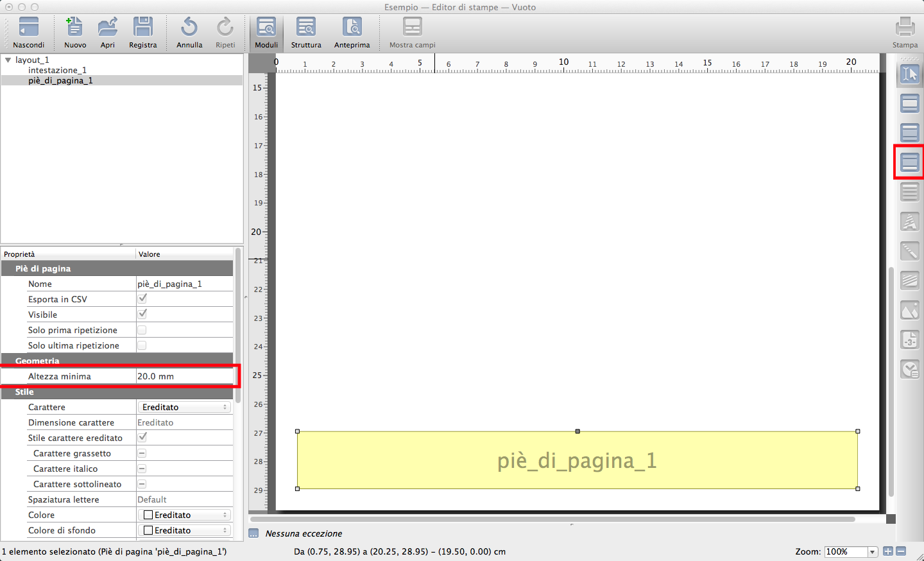Click the Apri folder icon
Screen dimensions: 924x561
[107, 28]
